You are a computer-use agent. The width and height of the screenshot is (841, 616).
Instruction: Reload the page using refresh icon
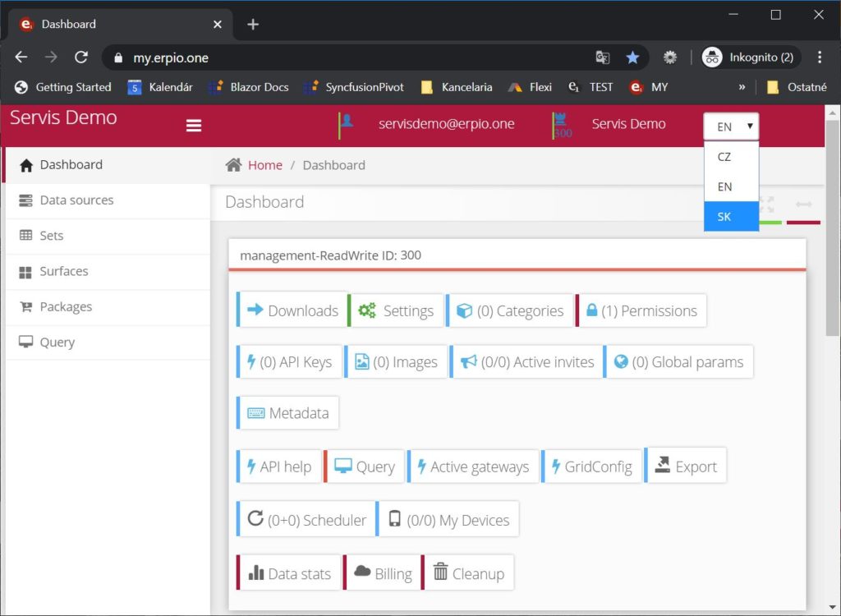click(81, 57)
